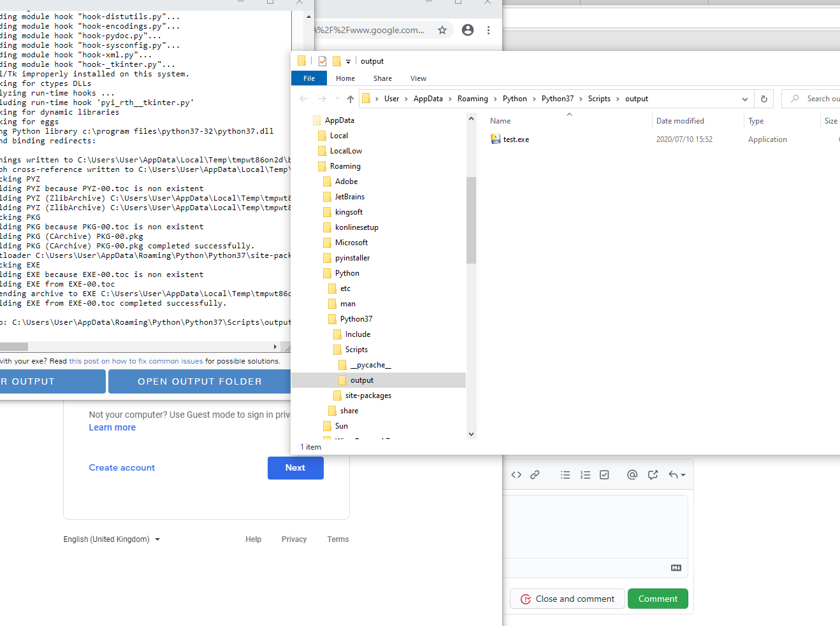Add a numbered list to the comment
The width and height of the screenshot is (840, 626).
tap(585, 474)
